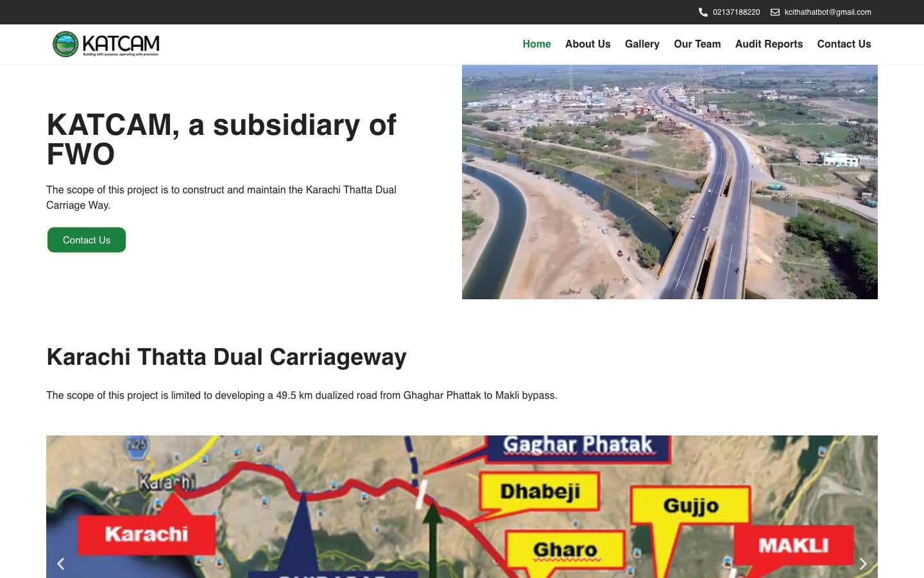The height and width of the screenshot is (578, 924).
Task: Click the text about Karachi Thatta Dual Carriage Way scope
Action: 221,197
